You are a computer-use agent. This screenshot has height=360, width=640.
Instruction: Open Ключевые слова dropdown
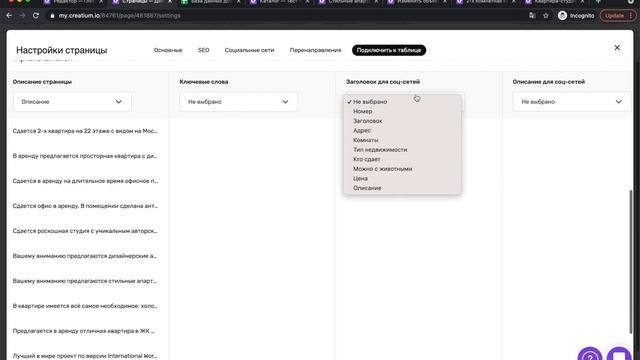239,102
